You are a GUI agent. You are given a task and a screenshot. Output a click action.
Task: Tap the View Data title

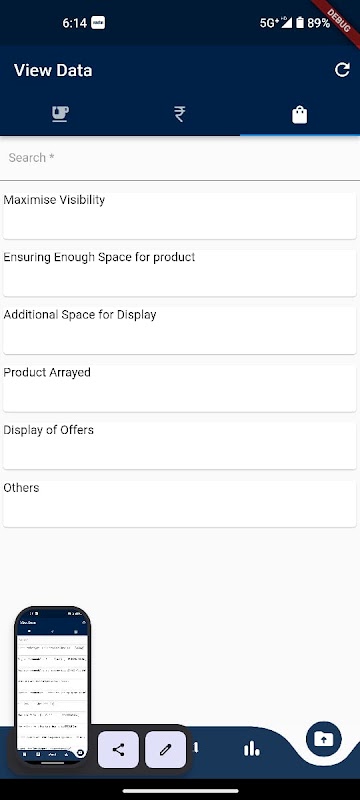53,70
